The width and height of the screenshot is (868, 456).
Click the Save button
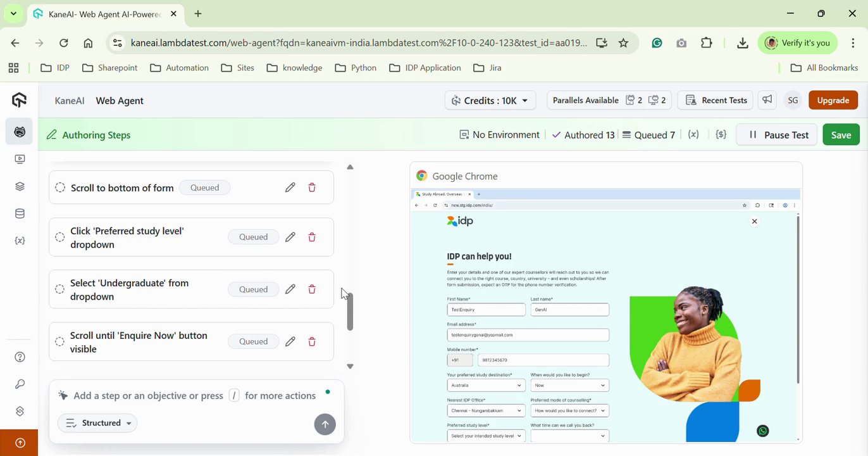[x=841, y=135]
